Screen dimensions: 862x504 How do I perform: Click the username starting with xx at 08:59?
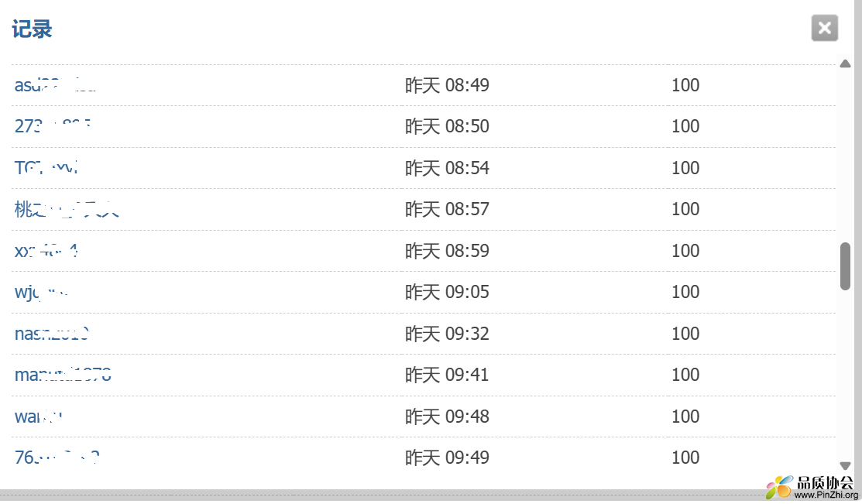point(46,251)
